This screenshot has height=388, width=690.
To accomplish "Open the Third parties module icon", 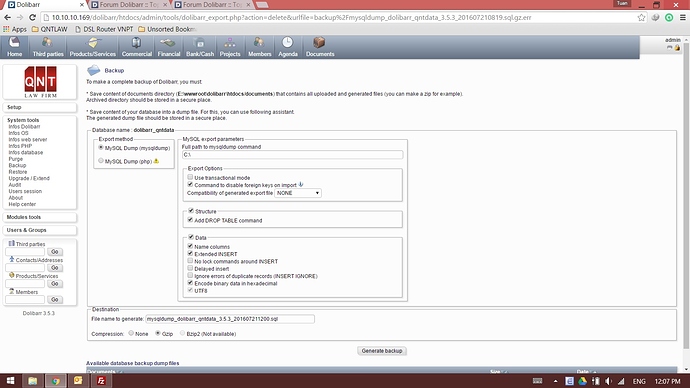I will point(47,43).
